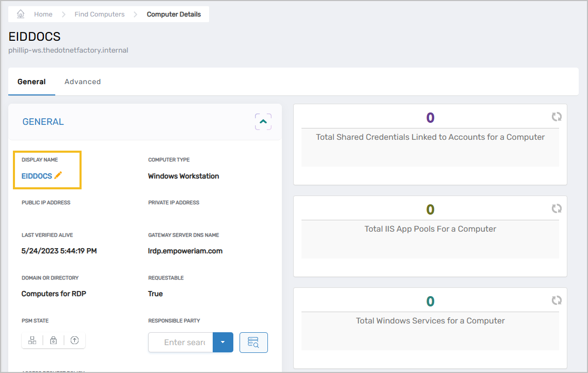Click the PSM state up-arrow circle icon
This screenshot has height=373, width=588.
tap(74, 340)
